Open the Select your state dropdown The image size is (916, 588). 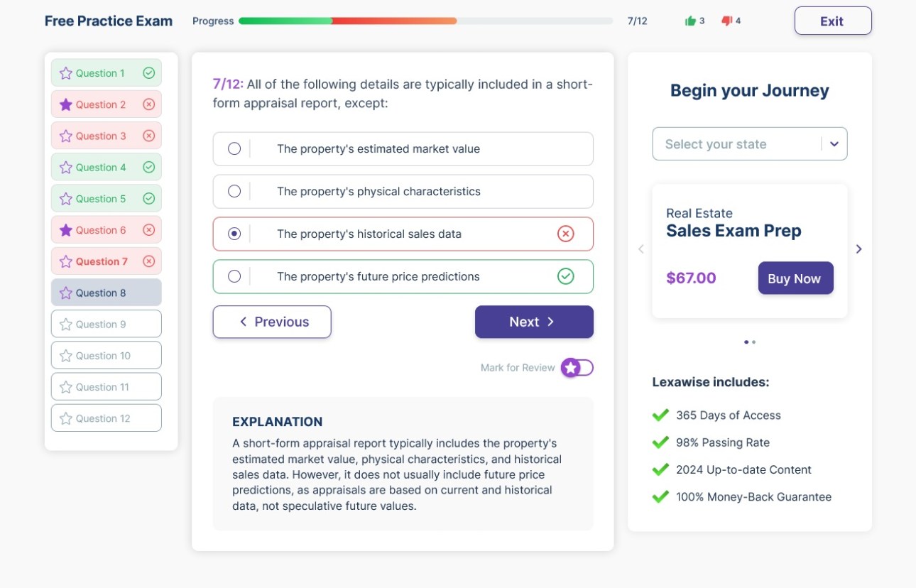tap(749, 144)
